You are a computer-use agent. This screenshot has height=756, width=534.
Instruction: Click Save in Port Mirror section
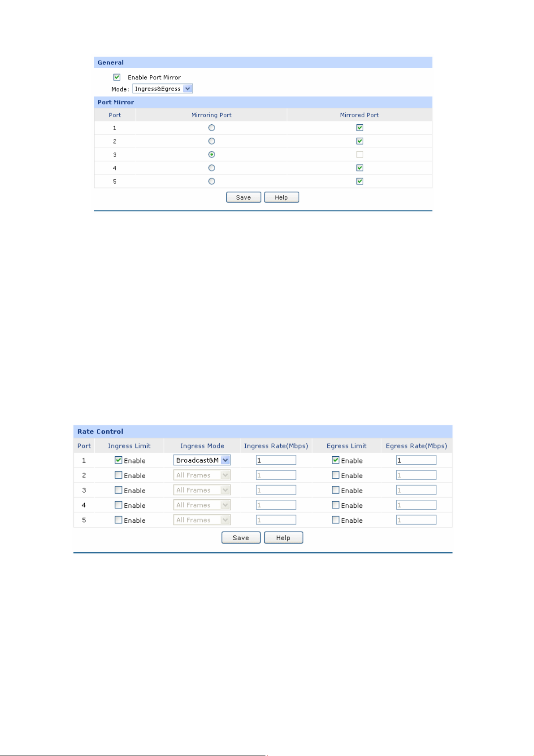coord(243,197)
